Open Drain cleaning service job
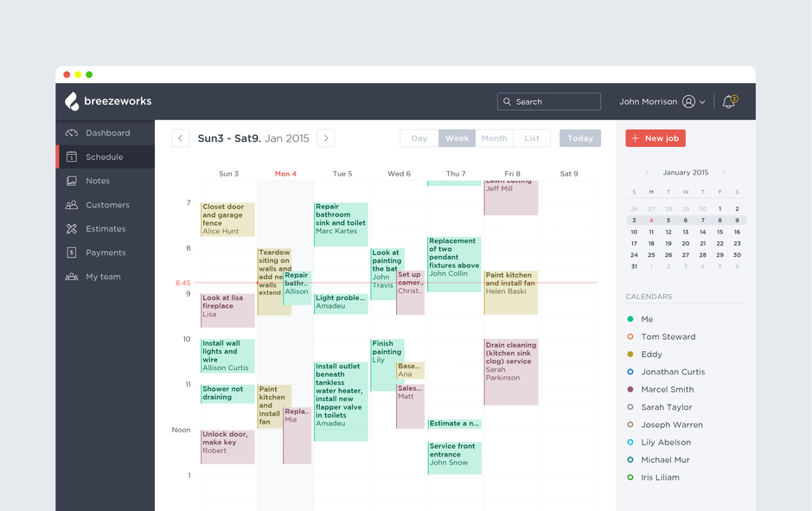Image resolution: width=812 pixels, height=511 pixels. pyautogui.click(x=510, y=372)
